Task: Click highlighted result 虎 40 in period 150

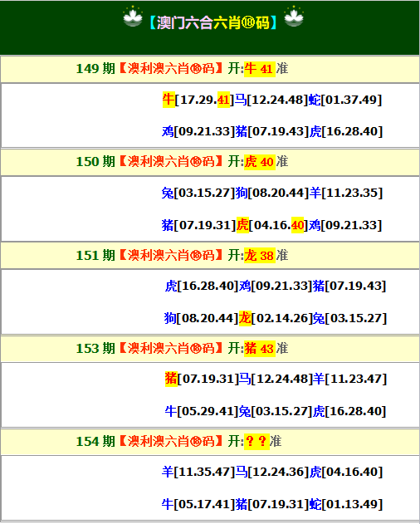Action: click(260, 162)
